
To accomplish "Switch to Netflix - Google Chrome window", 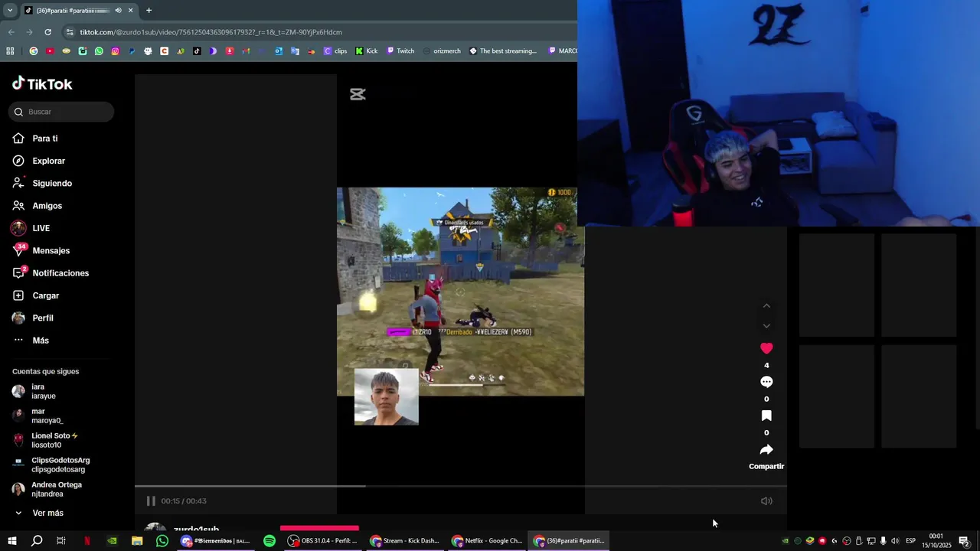I will pos(486,540).
